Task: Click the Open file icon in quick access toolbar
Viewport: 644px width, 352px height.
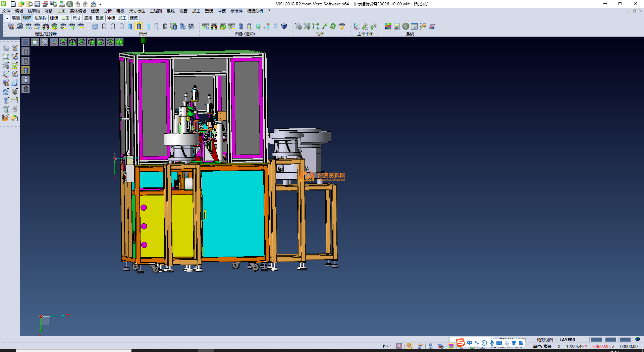Action: coord(21,4)
